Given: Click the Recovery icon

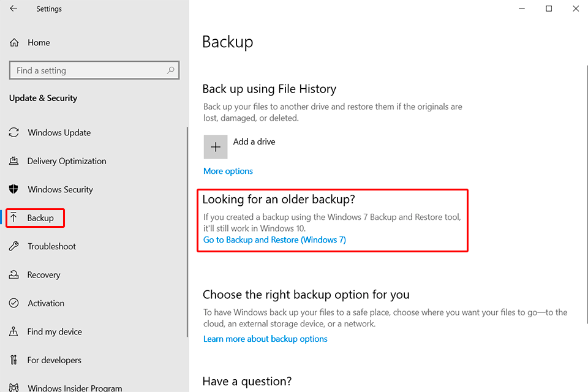Looking at the screenshot, I should (x=14, y=274).
